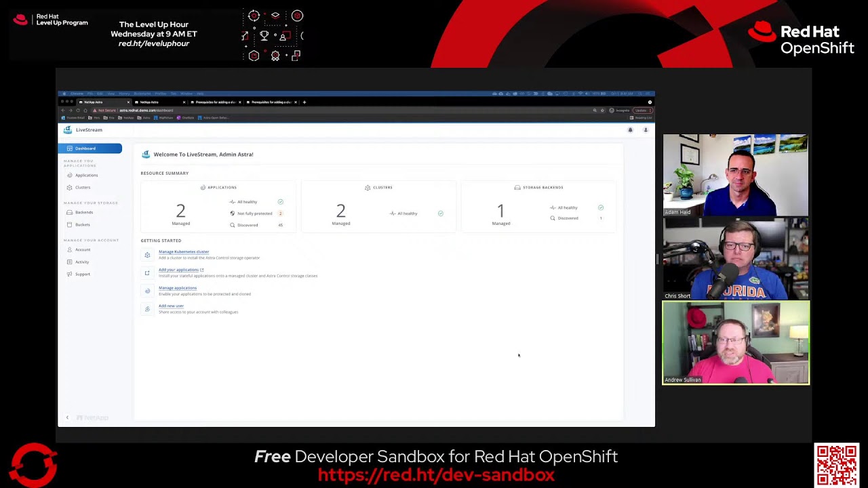Click the browser home button

tap(85, 110)
